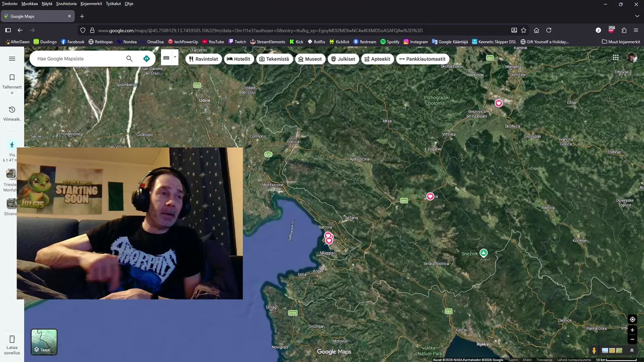Image resolution: width=644 pixels, height=362 pixels.
Task: Open the Muut kirjanmerkit folder
Action: pos(621,42)
